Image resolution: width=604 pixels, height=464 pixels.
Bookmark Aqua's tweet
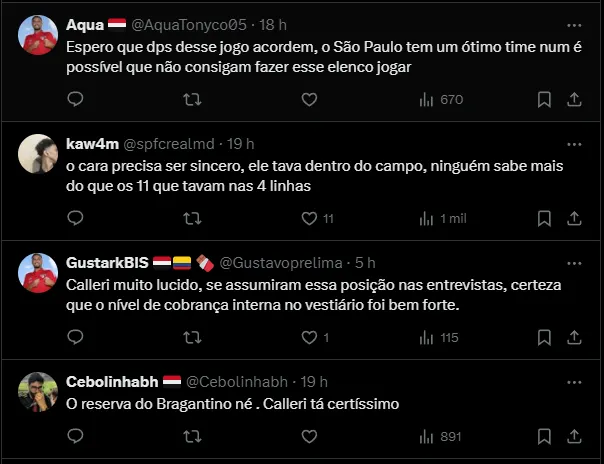pos(544,99)
